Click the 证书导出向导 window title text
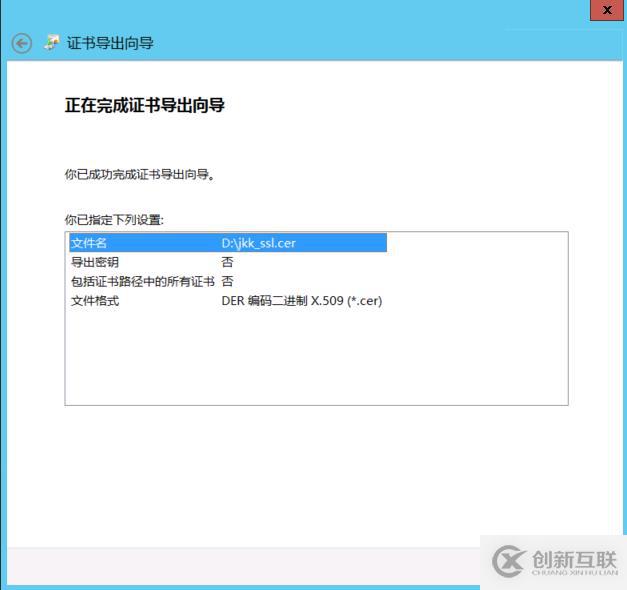The width and height of the screenshot is (627, 590). pos(110,43)
